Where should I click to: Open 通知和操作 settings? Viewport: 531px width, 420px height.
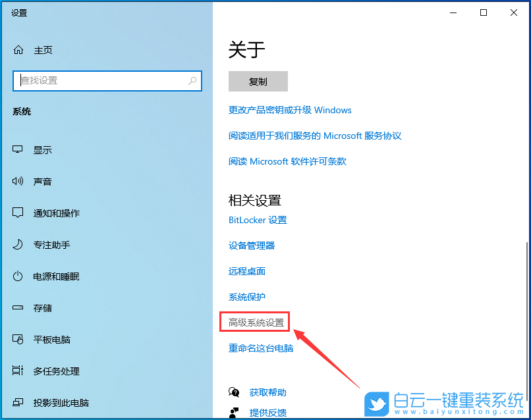pyautogui.click(x=19, y=213)
